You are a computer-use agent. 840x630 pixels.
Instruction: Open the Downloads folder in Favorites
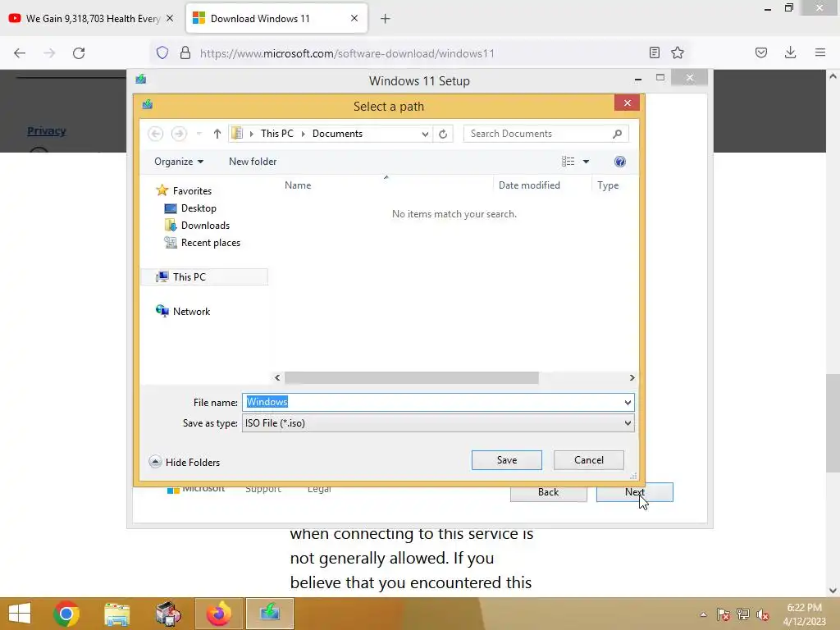coord(204,226)
